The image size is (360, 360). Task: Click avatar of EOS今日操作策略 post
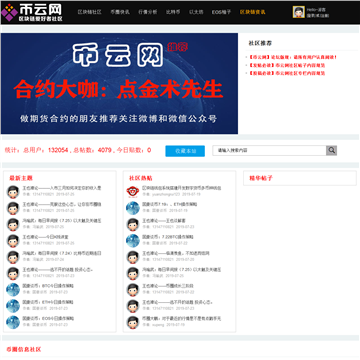coord(13,322)
